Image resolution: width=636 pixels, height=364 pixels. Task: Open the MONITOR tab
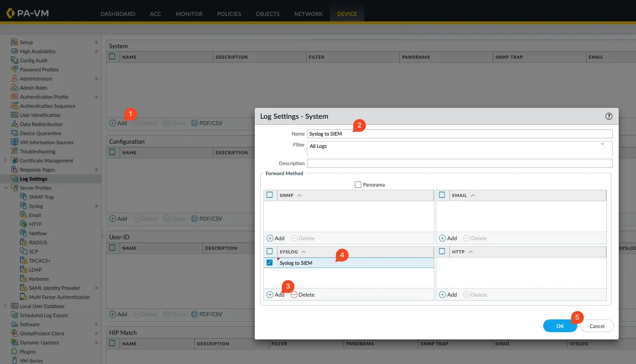coord(189,14)
